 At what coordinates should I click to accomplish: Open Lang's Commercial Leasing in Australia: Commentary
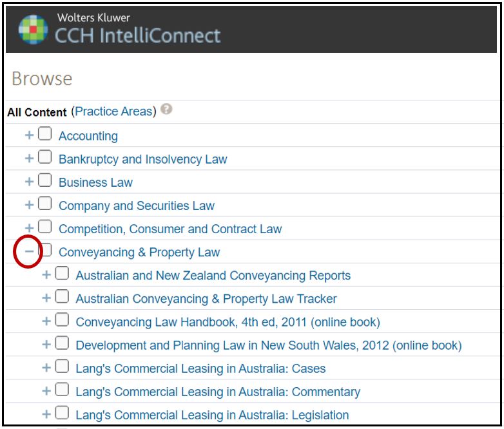[218, 392]
